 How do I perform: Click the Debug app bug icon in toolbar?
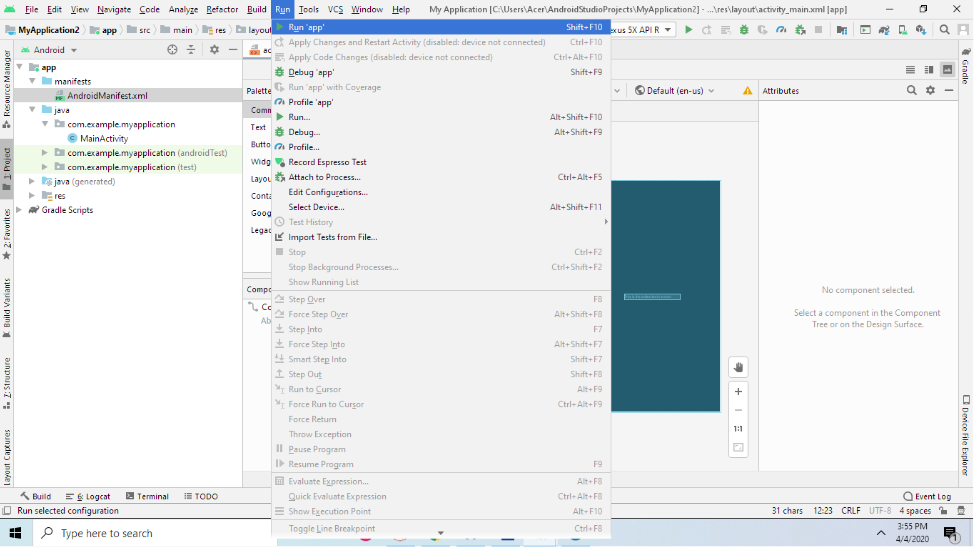(744, 30)
